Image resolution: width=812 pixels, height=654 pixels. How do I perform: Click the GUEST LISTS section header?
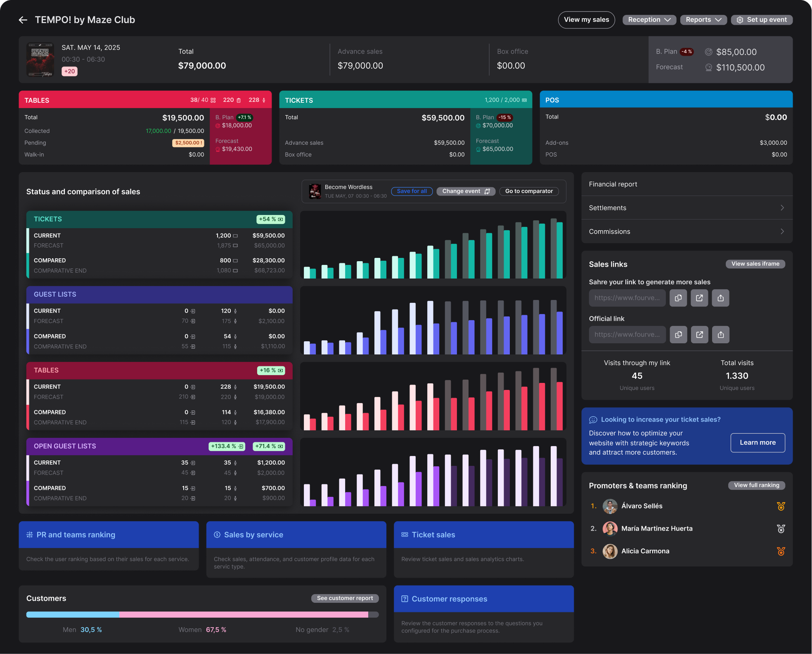point(159,295)
